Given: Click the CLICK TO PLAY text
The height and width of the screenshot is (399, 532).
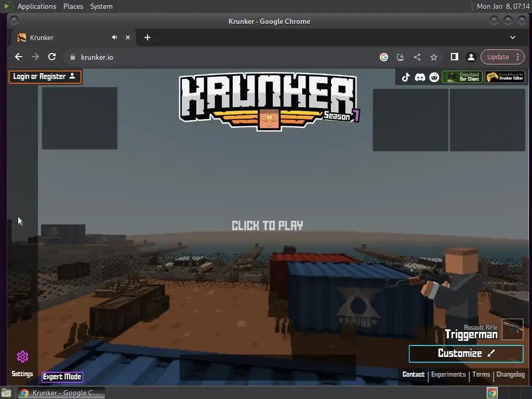Looking at the screenshot, I should tap(268, 225).
